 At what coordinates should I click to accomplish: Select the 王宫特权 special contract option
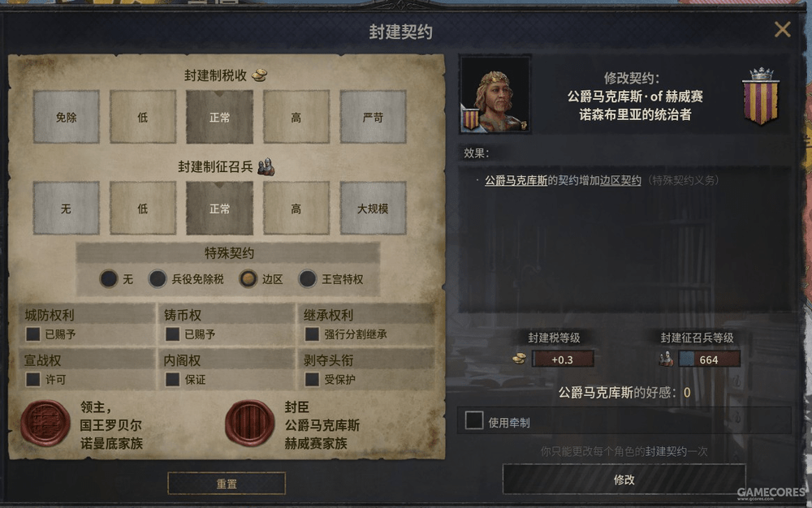[308, 279]
